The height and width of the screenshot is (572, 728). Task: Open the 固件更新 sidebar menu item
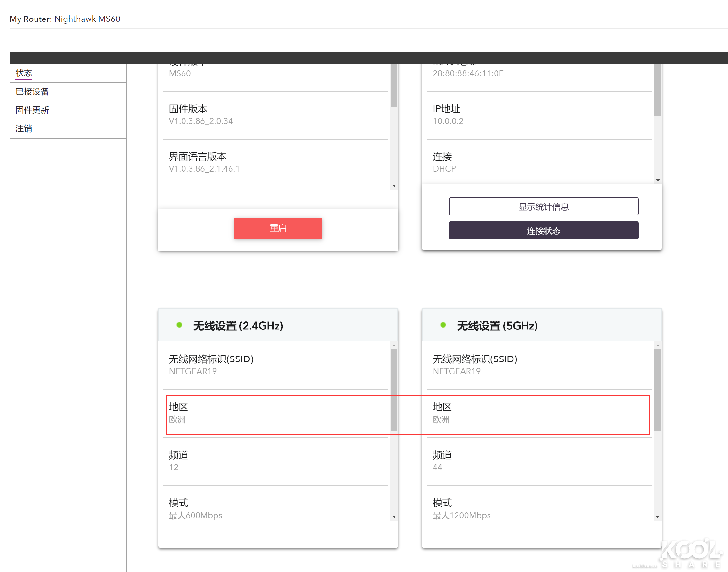[32, 110]
